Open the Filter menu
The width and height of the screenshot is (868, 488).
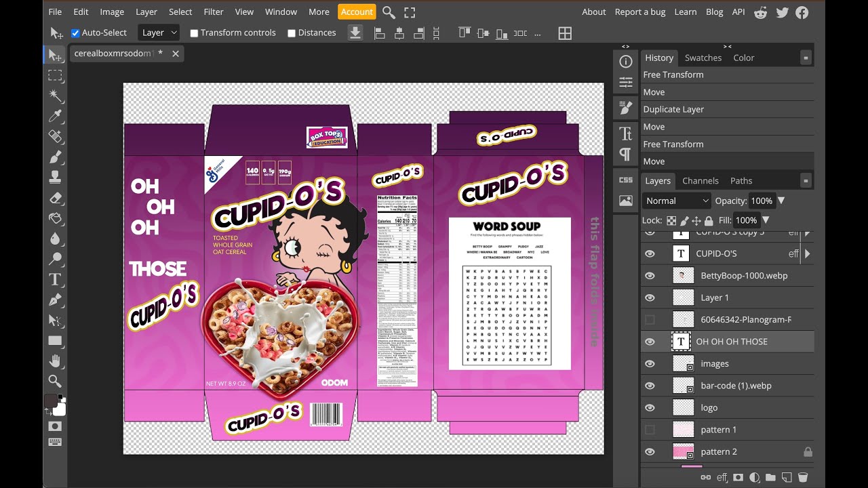pyautogui.click(x=214, y=12)
